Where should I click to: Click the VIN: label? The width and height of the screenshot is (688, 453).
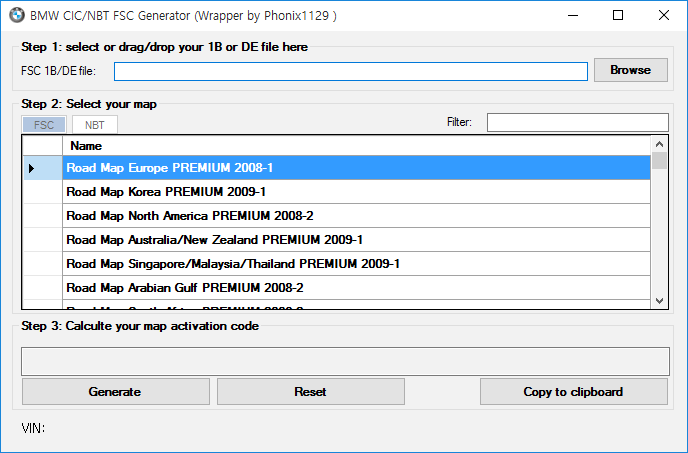pyautogui.click(x=33, y=428)
